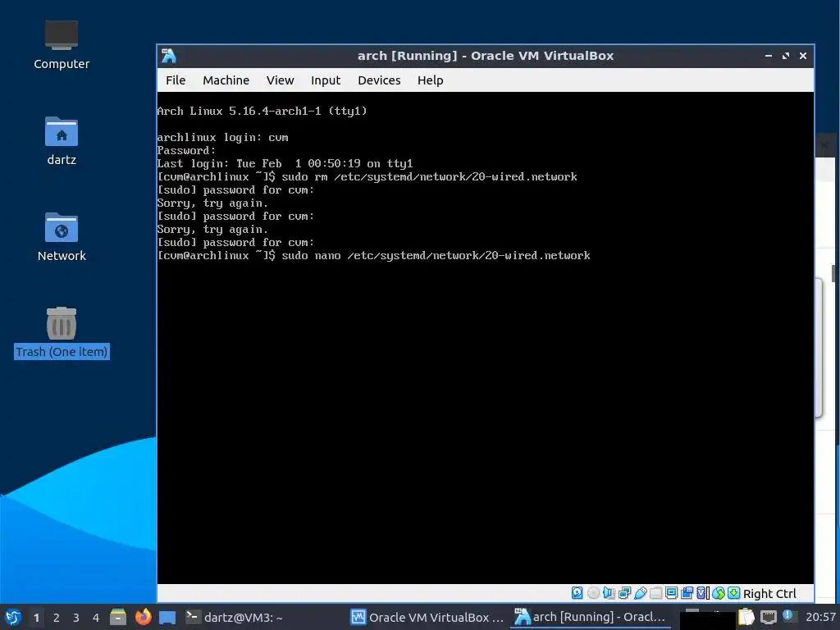This screenshot has width=840, height=630.
Task: Open the Computer desktop icon
Action: (61, 45)
